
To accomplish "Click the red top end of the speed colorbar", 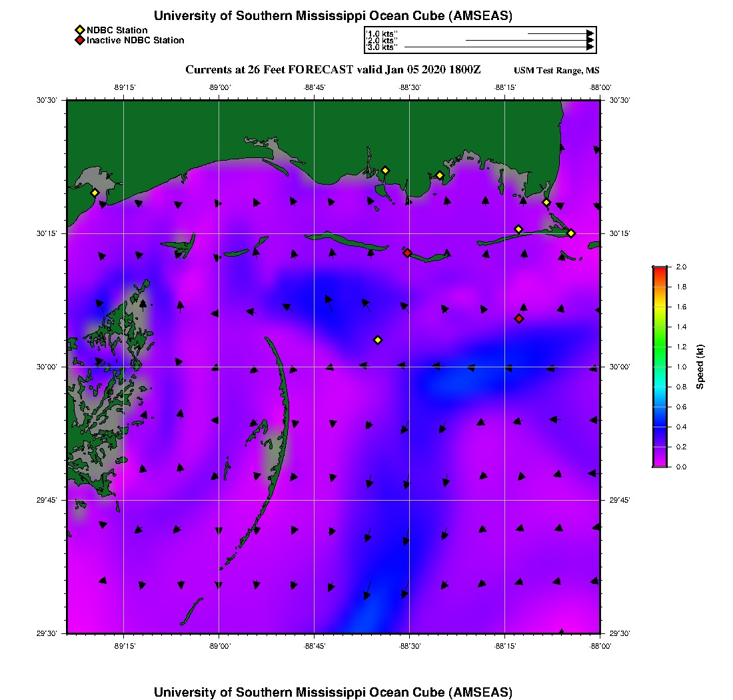I will tap(660, 269).
